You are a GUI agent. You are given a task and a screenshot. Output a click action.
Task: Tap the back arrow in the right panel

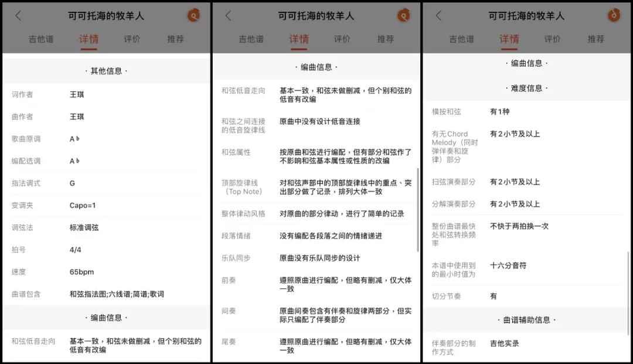point(440,16)
